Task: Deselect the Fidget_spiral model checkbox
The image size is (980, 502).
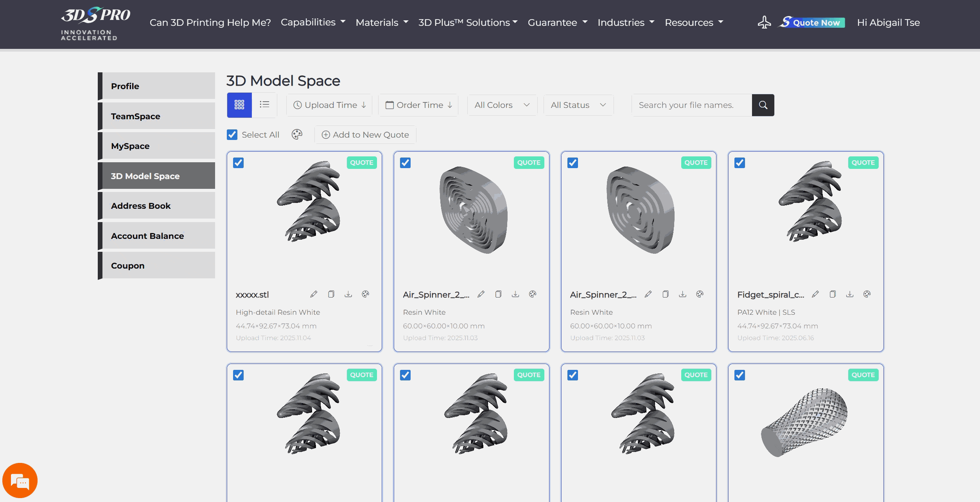Action: [x=739, y=163]
